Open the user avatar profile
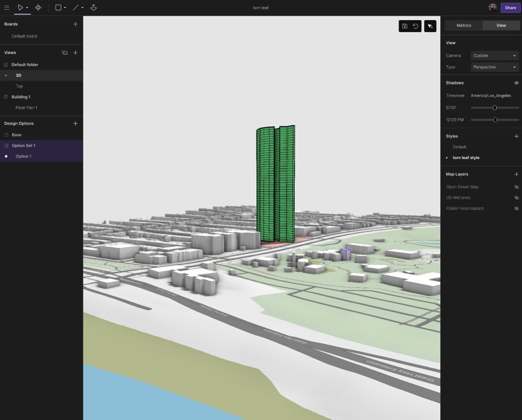The image size is (522, 420). pyautogui.click(x=492, y=8)
